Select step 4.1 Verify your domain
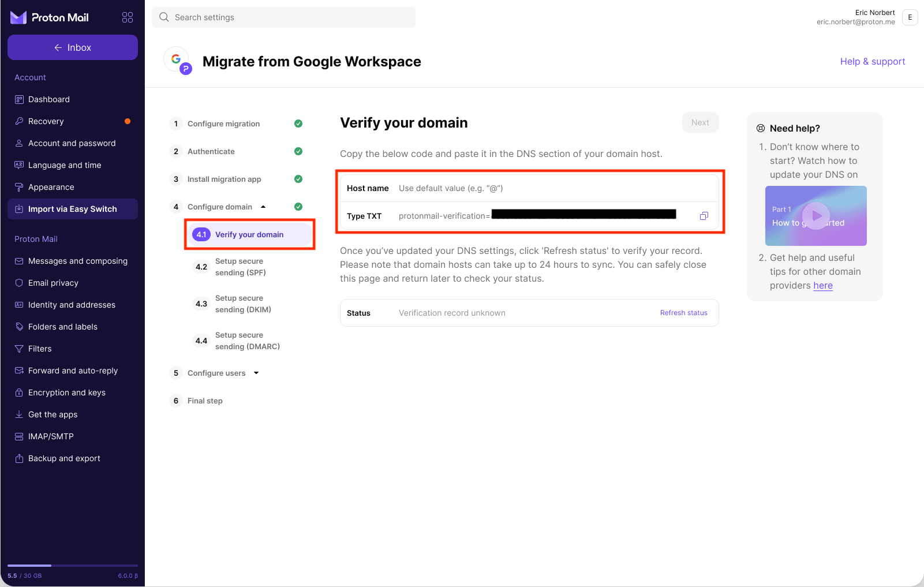This screenshot has height=587, width=924. (250, 234)
